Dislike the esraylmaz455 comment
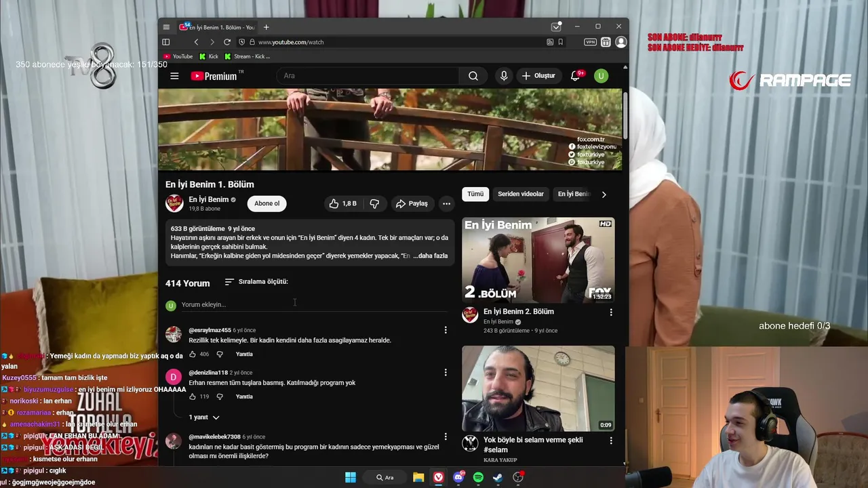868x488 pixels. [220, 354]
